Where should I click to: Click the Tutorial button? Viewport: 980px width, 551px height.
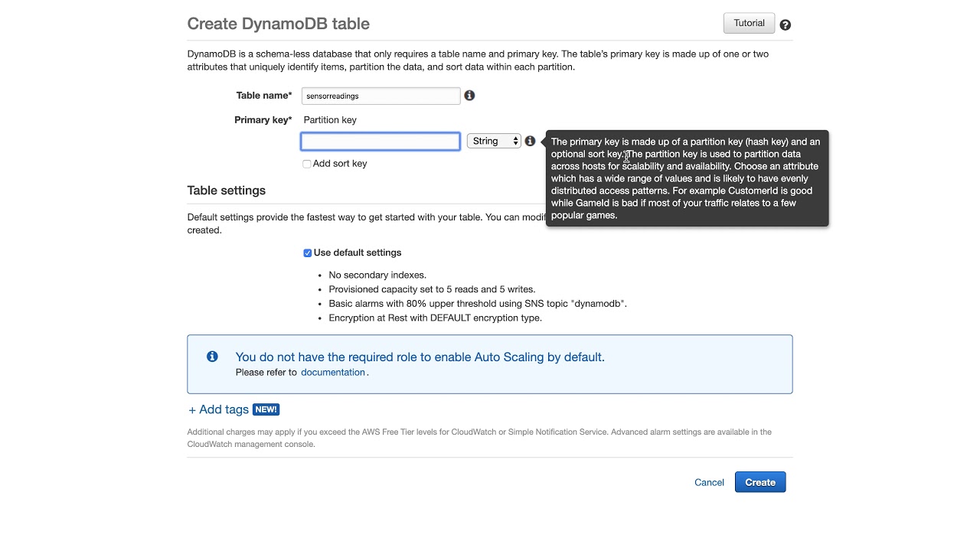click(x=749, y=23)
